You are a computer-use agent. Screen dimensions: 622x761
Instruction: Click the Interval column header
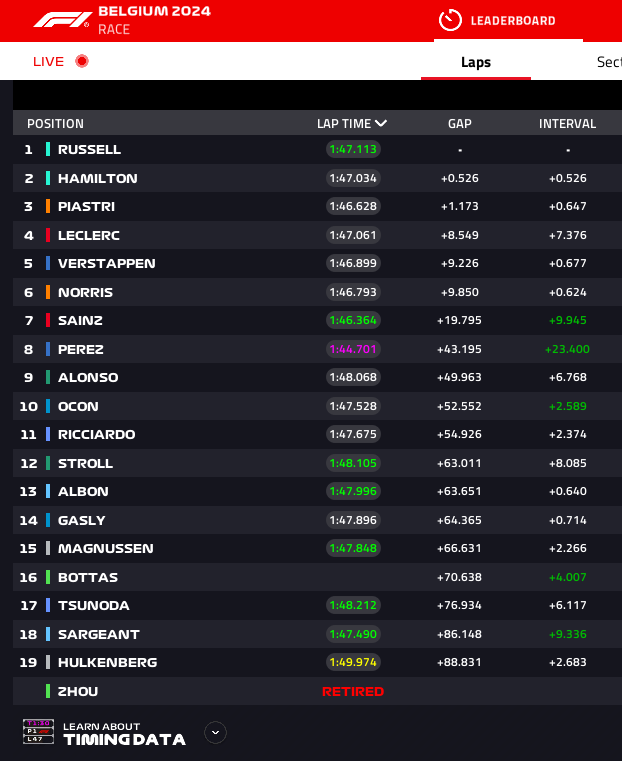tap(567, 124)
